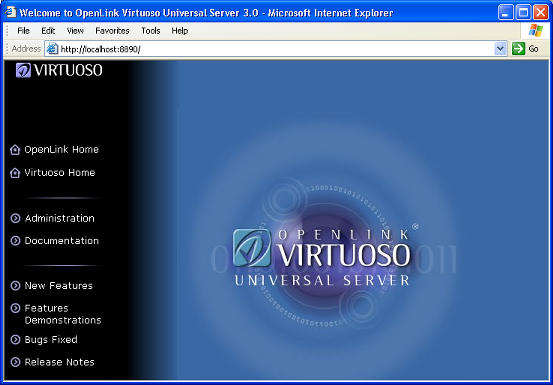Screen dimensions: 553x385
Task: Minimize the Internet Explorer window
Action: (505, 13)
